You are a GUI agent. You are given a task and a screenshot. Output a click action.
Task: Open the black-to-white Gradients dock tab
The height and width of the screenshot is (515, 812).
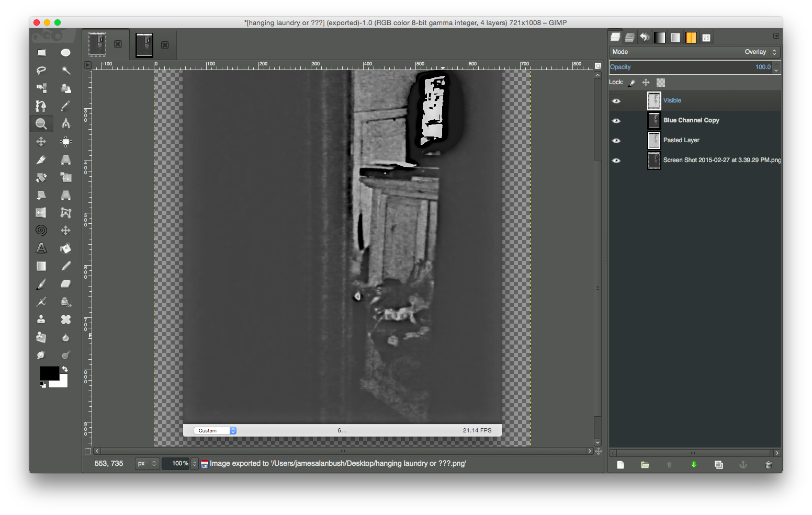click(x=660, y=37)
